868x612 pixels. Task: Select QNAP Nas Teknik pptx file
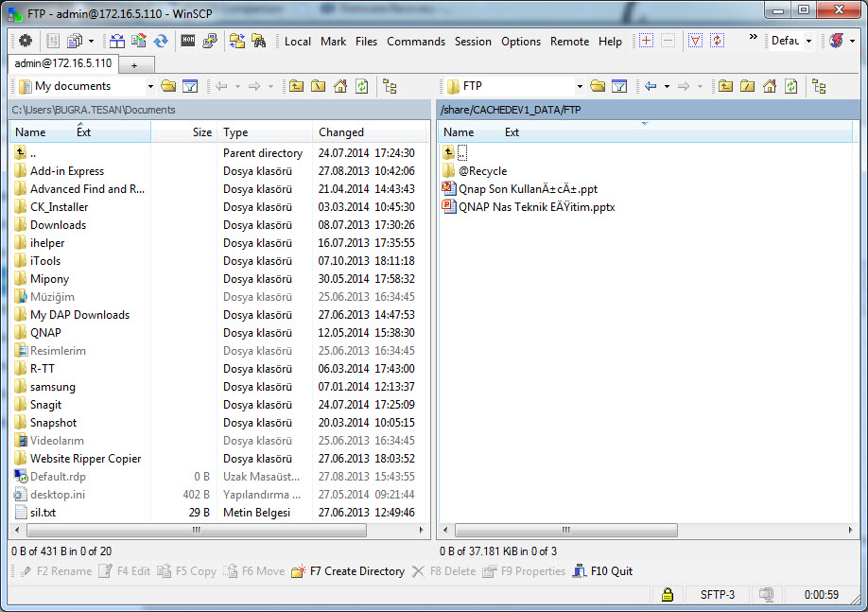(x=529, y=207)
